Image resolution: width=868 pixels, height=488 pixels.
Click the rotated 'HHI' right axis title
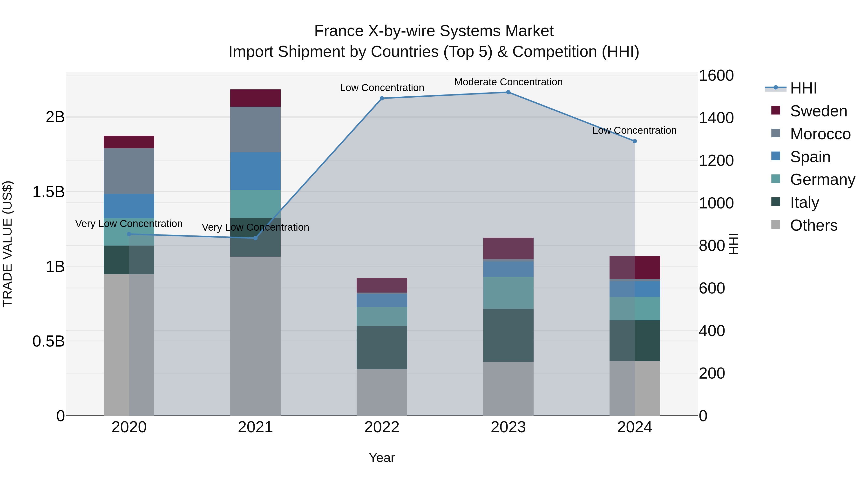(734, 244)
